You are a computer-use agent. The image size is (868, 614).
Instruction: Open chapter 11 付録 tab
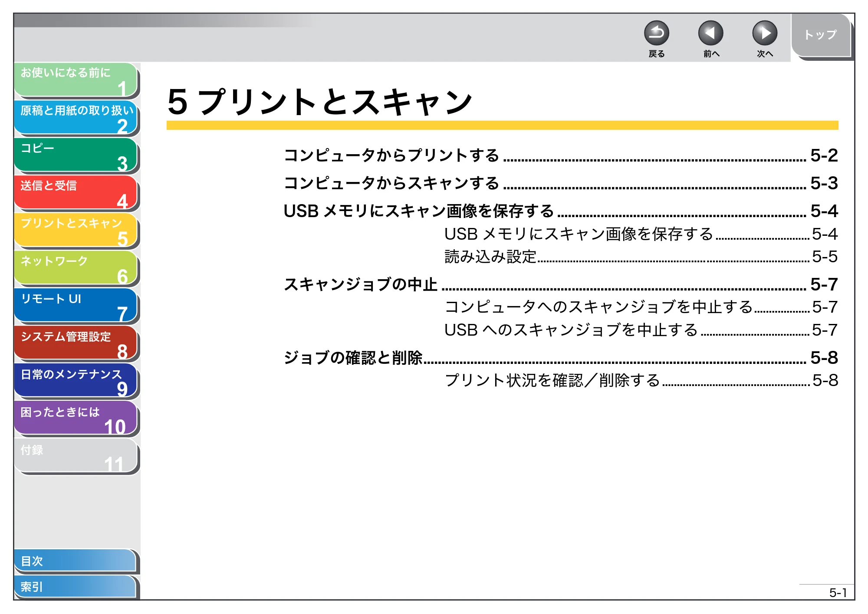(76, 456)
